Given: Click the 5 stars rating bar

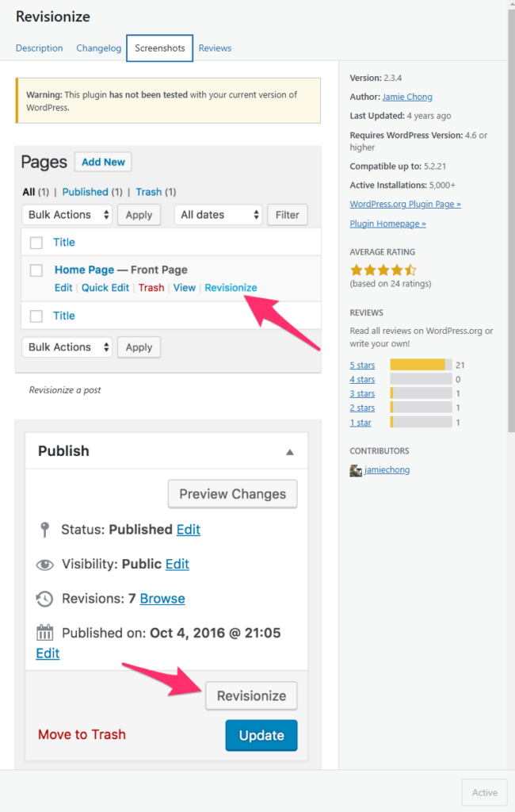Looking at the screenshot, I should (x=421, y=365).
